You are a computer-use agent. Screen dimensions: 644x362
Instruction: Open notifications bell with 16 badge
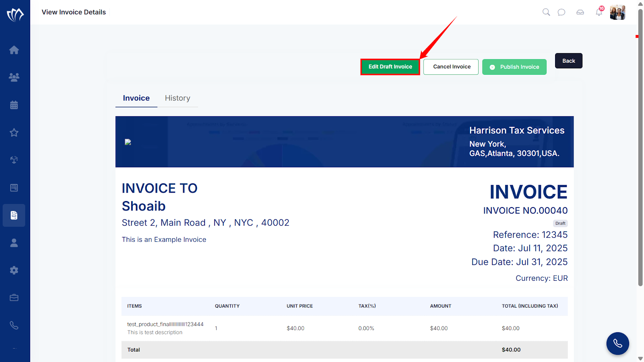click(599, 11)
